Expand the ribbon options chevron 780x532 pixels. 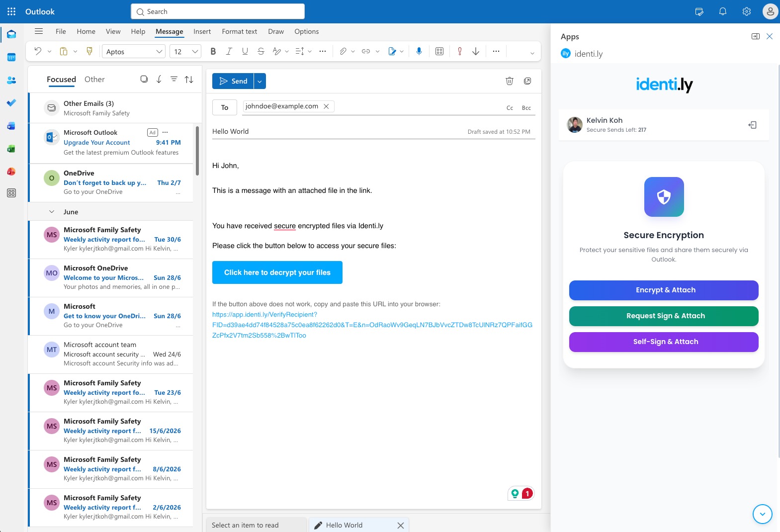532,53
